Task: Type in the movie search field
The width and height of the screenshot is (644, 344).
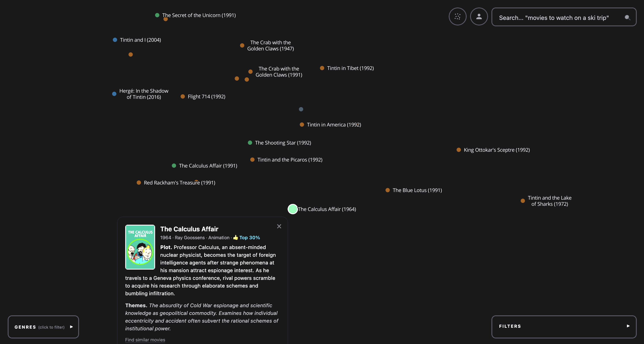Action: tap(557, 18)
